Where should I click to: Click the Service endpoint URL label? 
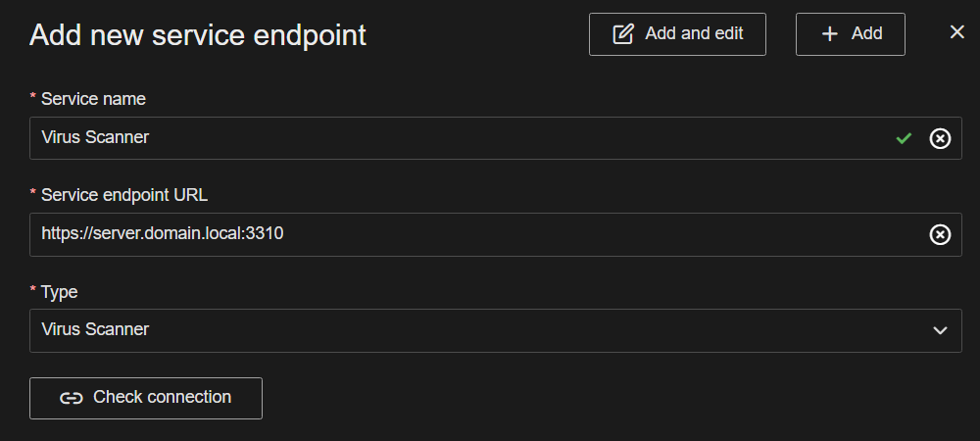click(124, 195)
